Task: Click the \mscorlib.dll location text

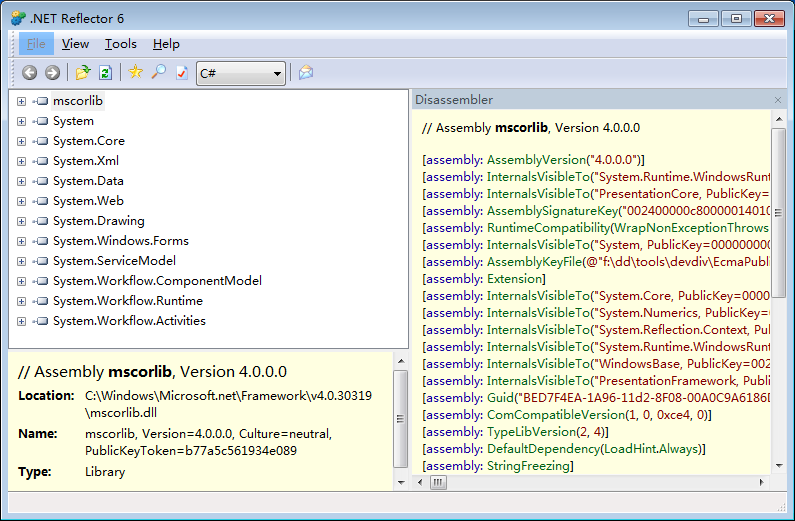Action: 121,413
